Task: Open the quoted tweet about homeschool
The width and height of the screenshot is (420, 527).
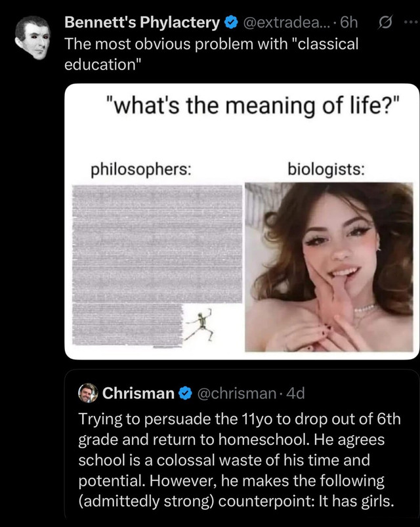Action: tap(240, 459)
